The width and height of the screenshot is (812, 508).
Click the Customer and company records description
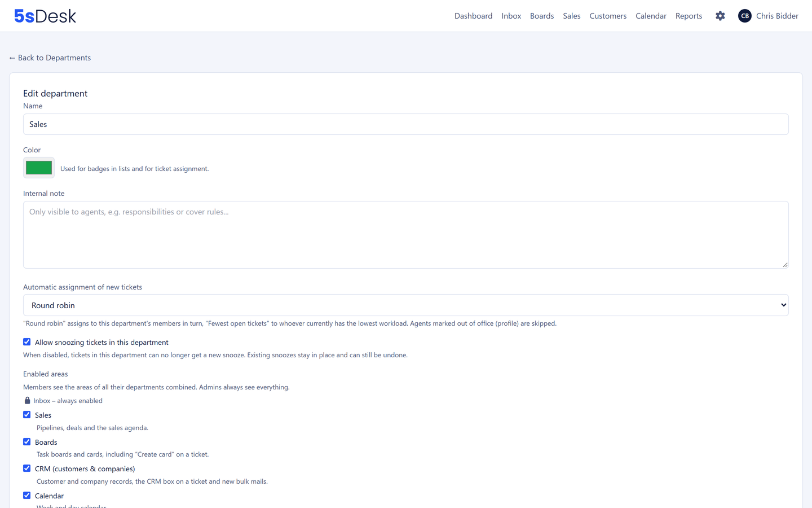click(152, 481)
